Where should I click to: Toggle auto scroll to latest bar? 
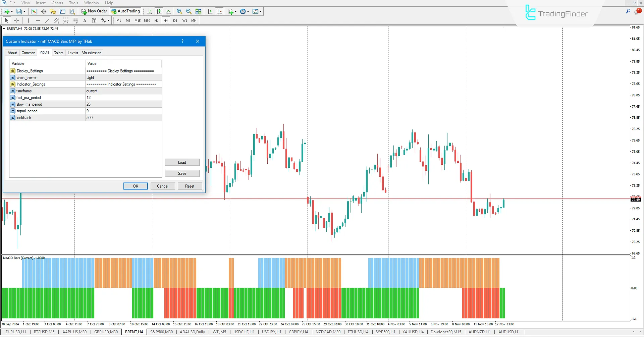(x=210, y=11)
